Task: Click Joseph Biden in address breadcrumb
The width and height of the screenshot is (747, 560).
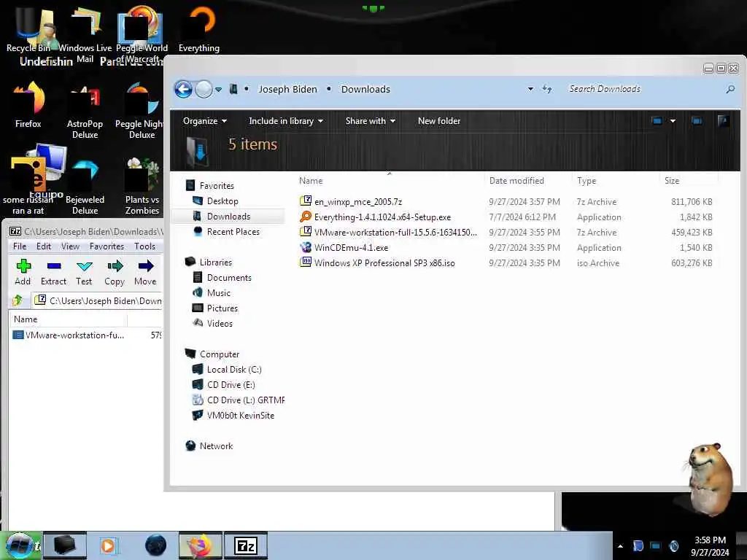Action: click(x=287, y=90)
